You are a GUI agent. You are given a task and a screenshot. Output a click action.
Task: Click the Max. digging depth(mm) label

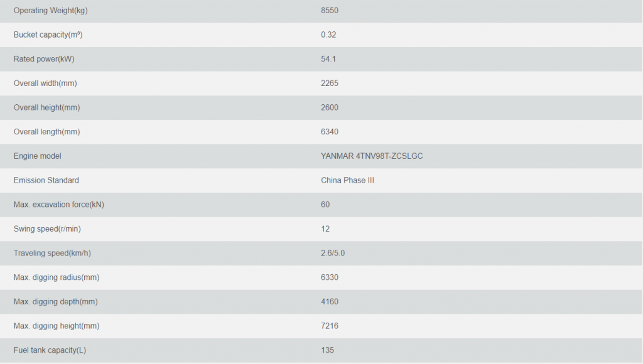(x=55, y=302)
